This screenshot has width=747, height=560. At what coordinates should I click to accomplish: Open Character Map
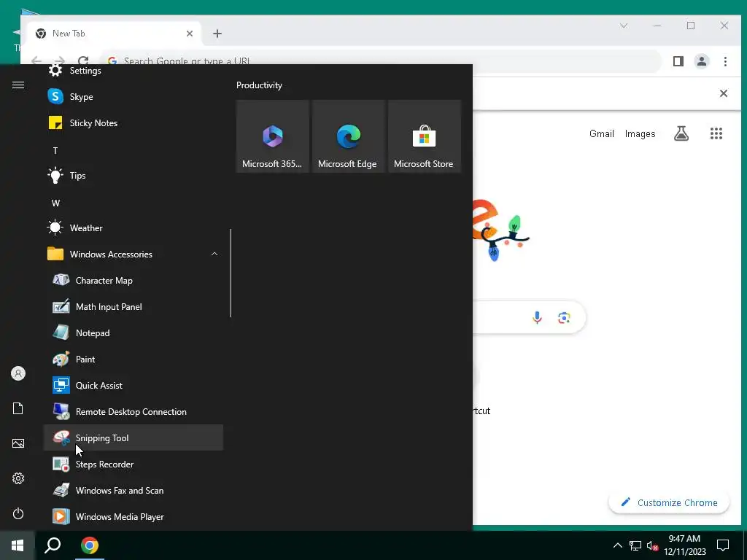click(133, 280)
